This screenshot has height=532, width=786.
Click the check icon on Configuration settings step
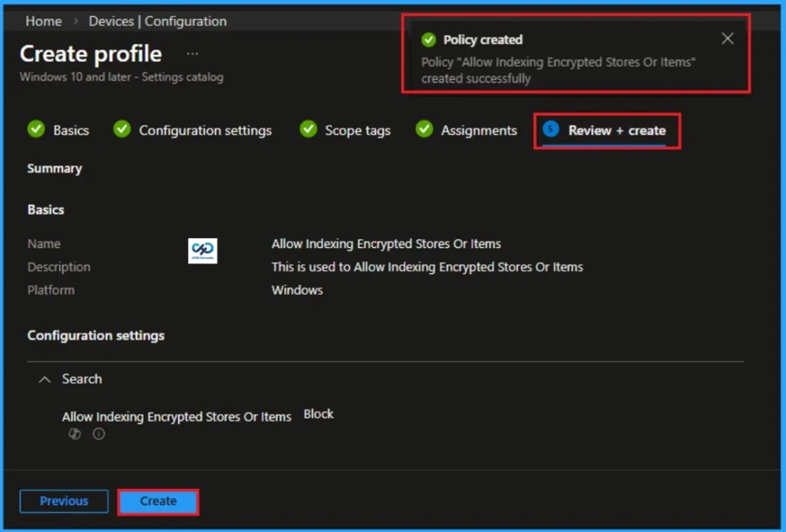121,130
